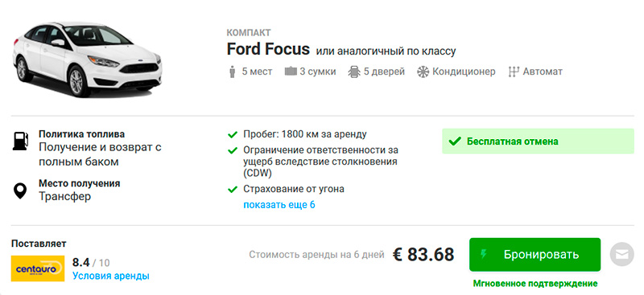Click the car doors icon
This screenshot has height=295, width=644.
354,72
